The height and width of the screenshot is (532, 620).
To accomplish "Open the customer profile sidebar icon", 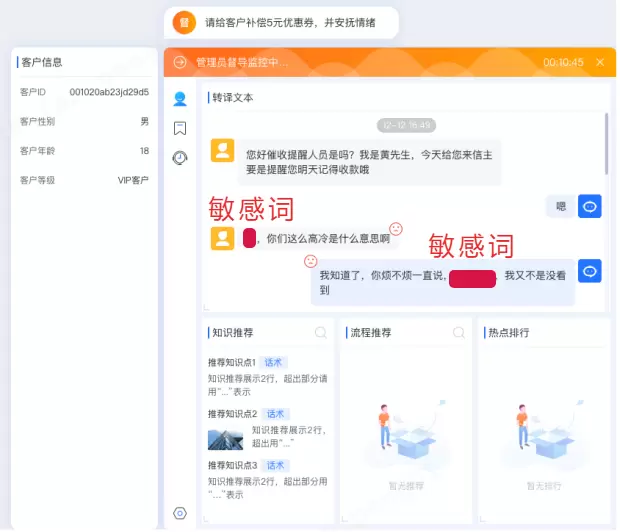I will pos(180,98).
